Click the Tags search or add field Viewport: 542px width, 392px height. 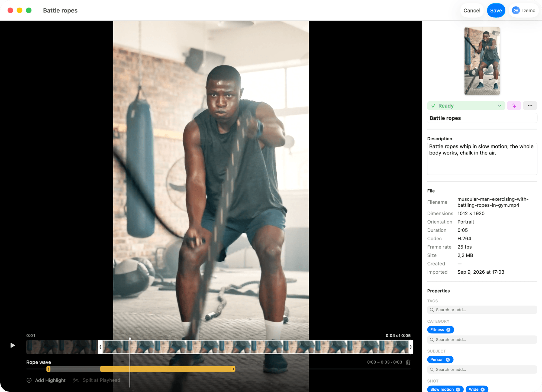point(482,310)
